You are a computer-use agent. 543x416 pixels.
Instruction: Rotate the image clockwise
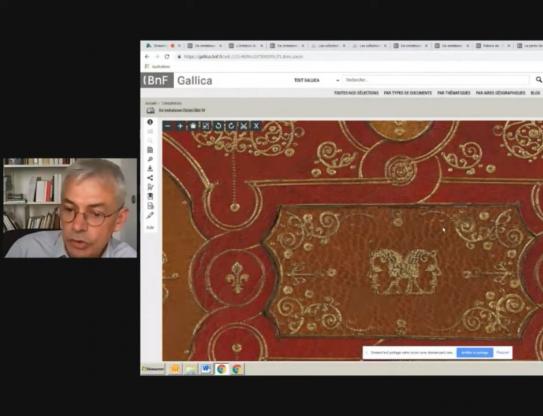[231, 126]
